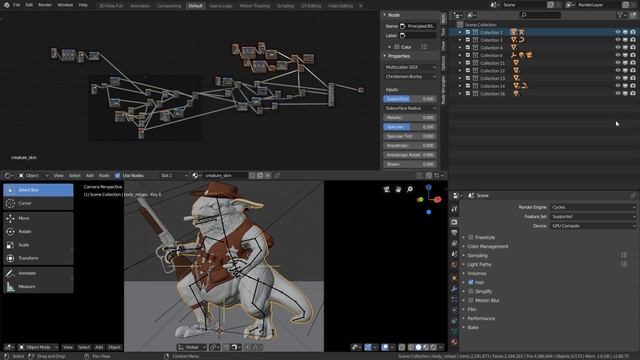Open the Feature Set dropdown
The width and height of the screenshot is (640, 360).
593,217
